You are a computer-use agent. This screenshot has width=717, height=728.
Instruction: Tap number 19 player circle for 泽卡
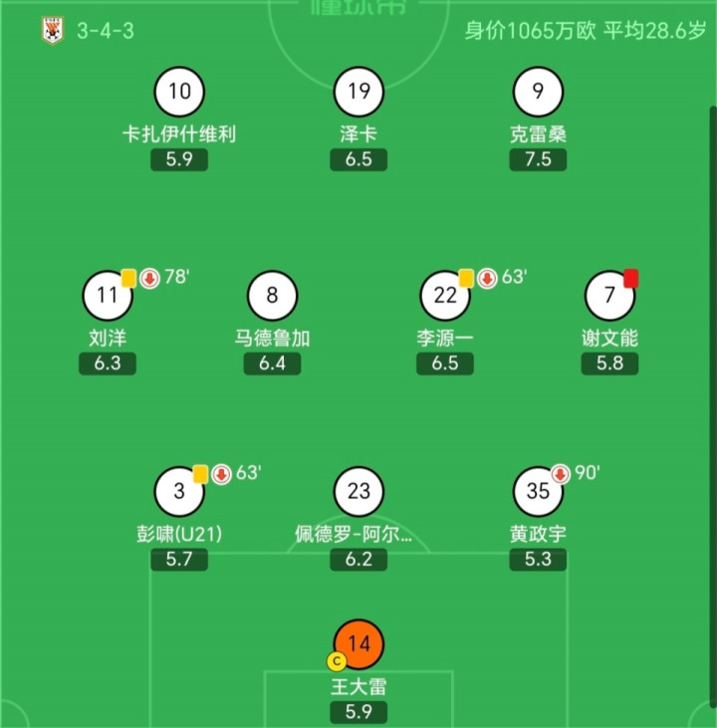click(358, 93)
